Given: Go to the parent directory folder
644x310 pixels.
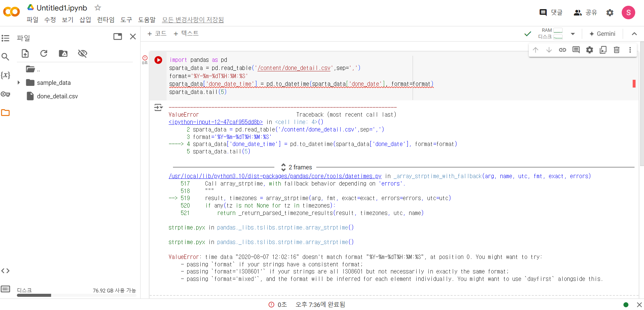Looking at the screenshot, I should coord(33,69).
